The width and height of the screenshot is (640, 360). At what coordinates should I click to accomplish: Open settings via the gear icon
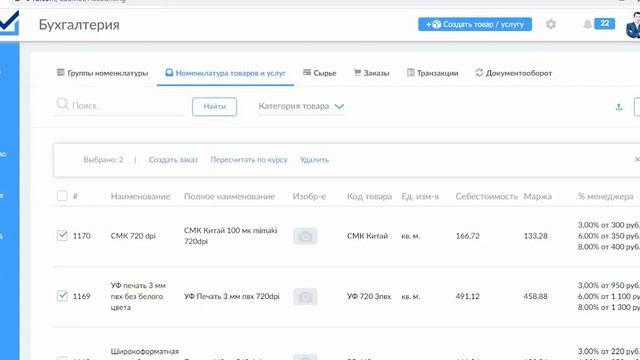tap(551, 24)
